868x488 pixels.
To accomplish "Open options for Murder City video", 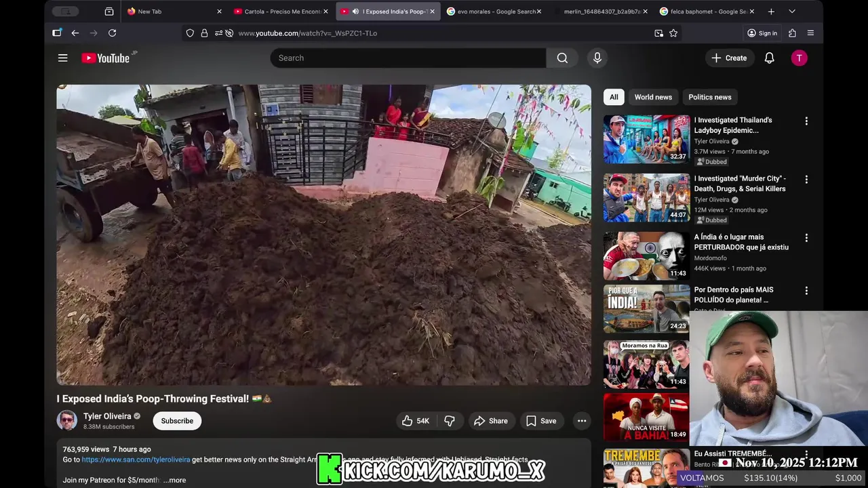I will pos(806,180).
